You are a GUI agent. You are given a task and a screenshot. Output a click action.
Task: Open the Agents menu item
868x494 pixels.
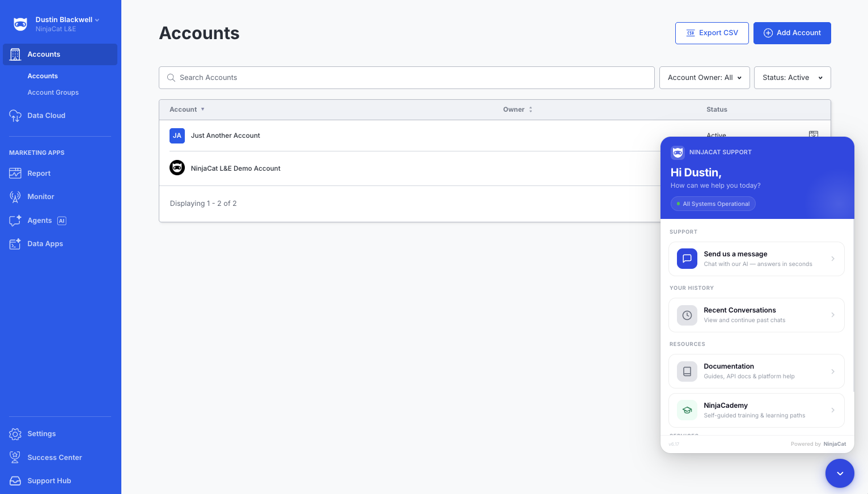pyautogui.click(x=40, y=221)
